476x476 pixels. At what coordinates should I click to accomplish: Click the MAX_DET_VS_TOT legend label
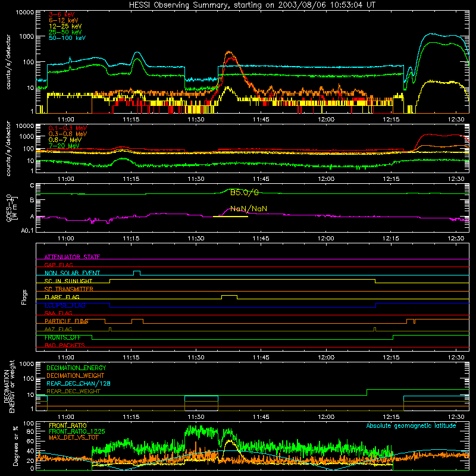pyautogui.click(x=74, y=437)
